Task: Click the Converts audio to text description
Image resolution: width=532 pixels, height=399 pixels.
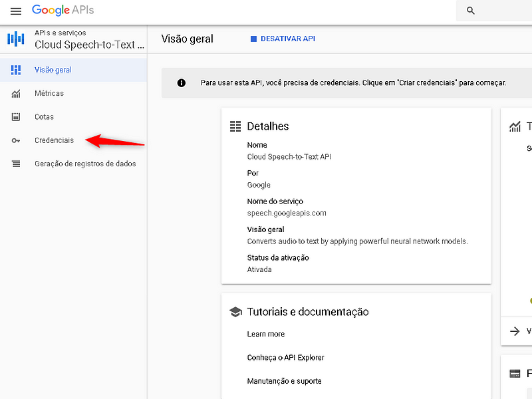Action: (357, 241)
